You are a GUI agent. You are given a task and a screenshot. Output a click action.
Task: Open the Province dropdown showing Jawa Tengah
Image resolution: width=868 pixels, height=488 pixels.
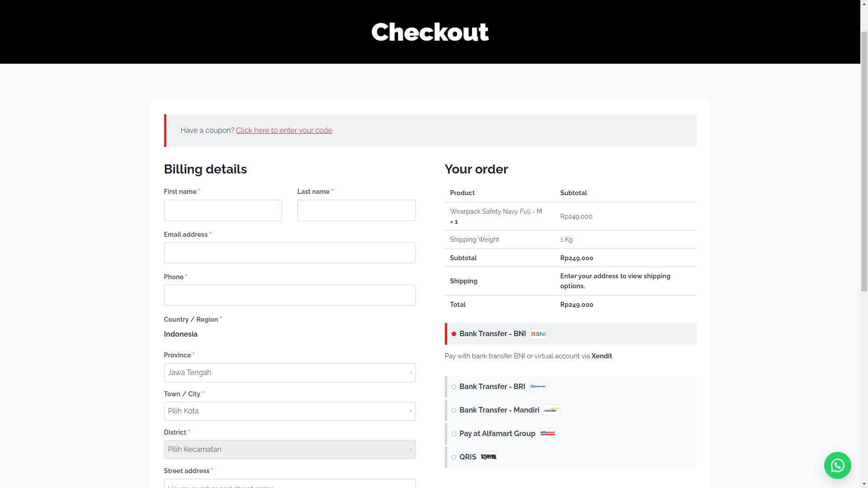click(x=289, y=373)
